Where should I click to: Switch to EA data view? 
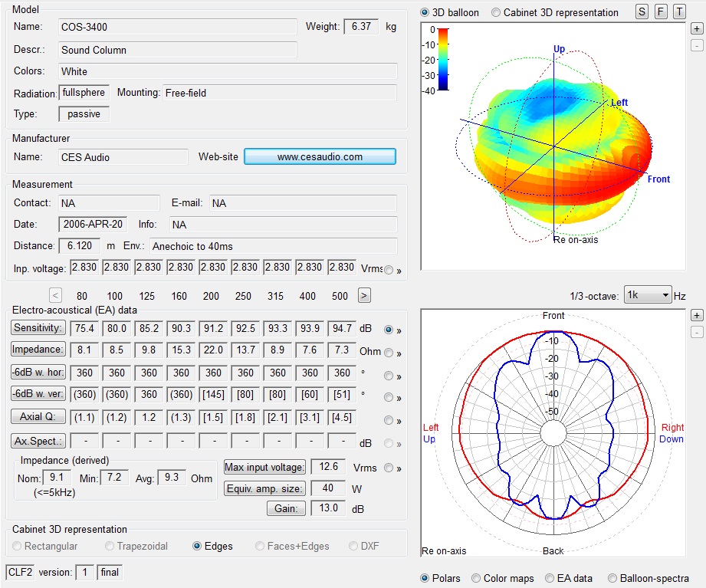(550, 578)
